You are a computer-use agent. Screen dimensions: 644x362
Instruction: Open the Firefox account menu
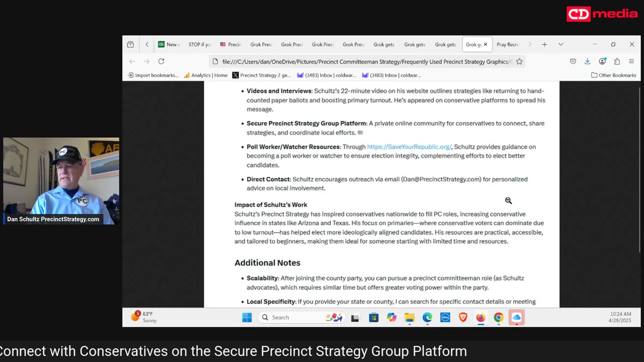tap(602, 61)
